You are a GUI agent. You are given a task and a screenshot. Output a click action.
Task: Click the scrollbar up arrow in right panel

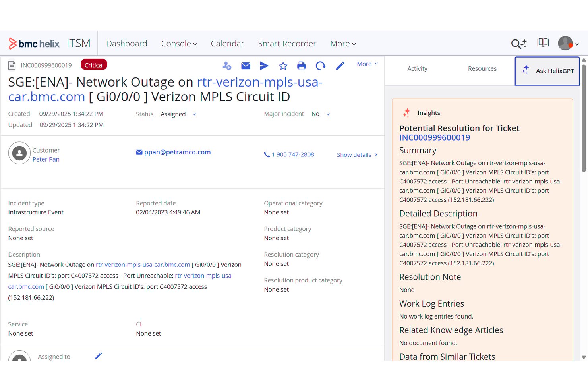[x=584, y=60]
